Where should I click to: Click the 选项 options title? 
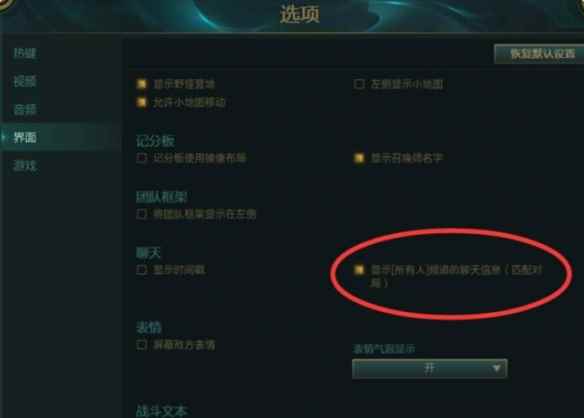tap(300, 14)
